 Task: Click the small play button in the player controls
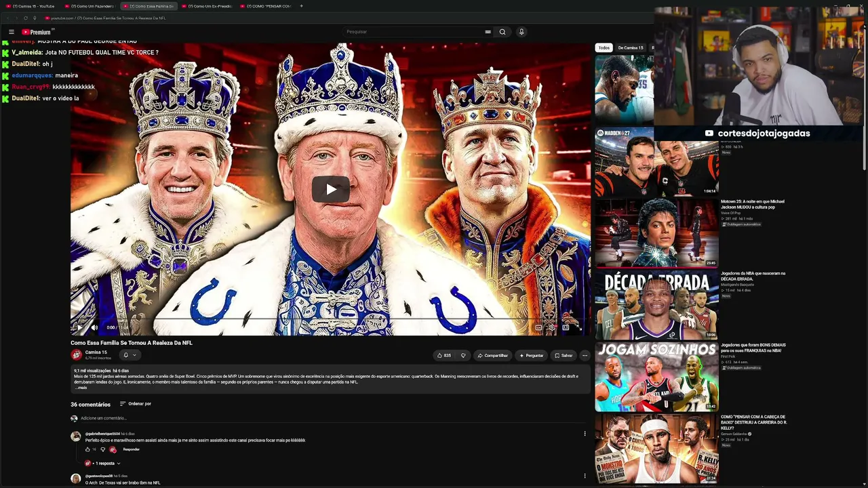click(x=80, y=327)
